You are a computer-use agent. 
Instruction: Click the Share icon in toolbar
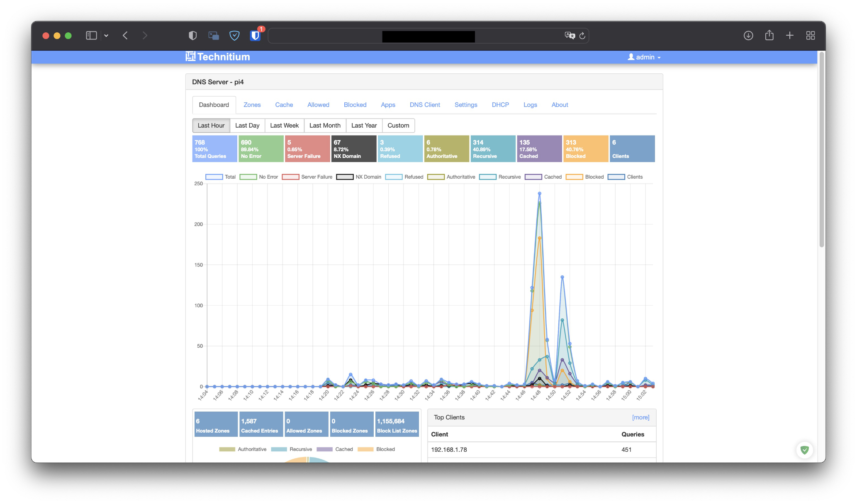769,36
